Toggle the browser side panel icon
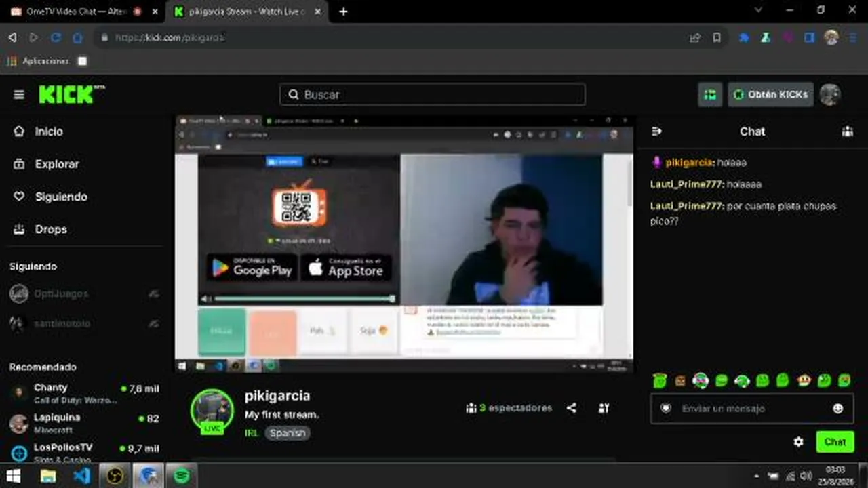 (809, 38)
